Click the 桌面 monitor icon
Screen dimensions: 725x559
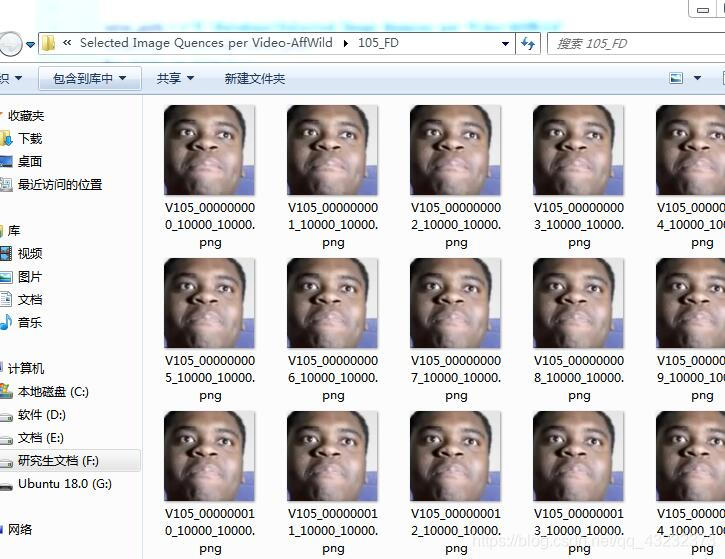pyautogui.click(x=6, y=161)
